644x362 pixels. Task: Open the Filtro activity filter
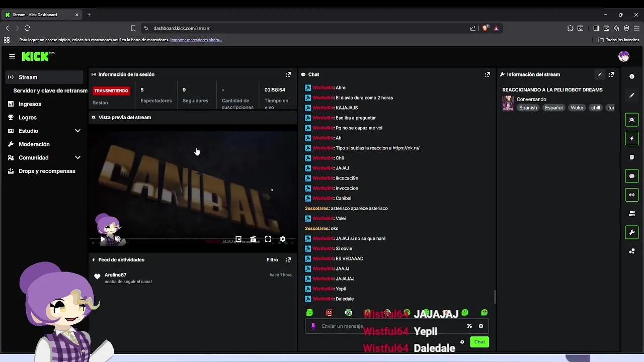tap(272, 260)
